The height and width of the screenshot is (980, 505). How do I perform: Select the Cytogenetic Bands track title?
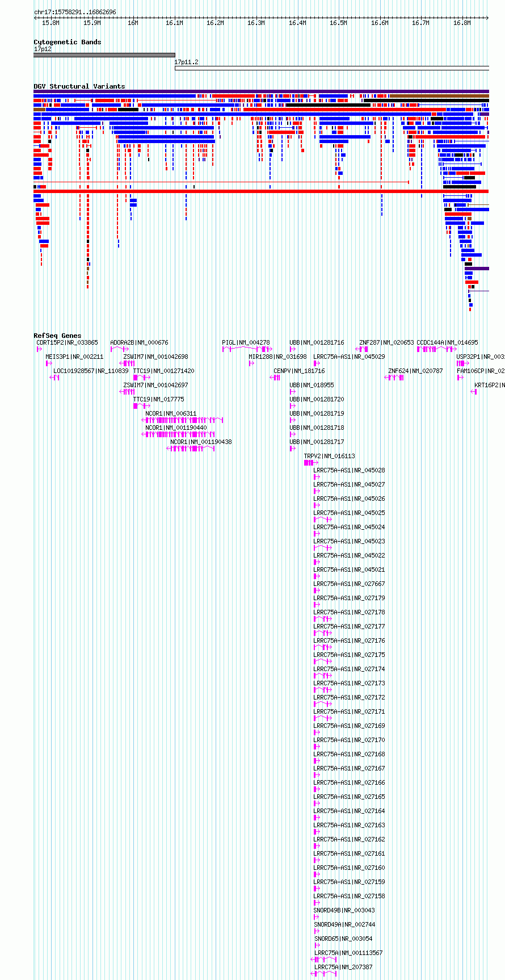[68, 42]
